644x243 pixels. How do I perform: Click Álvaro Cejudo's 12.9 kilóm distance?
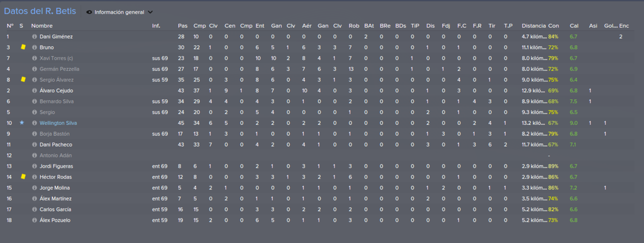(x=534, y=90)
